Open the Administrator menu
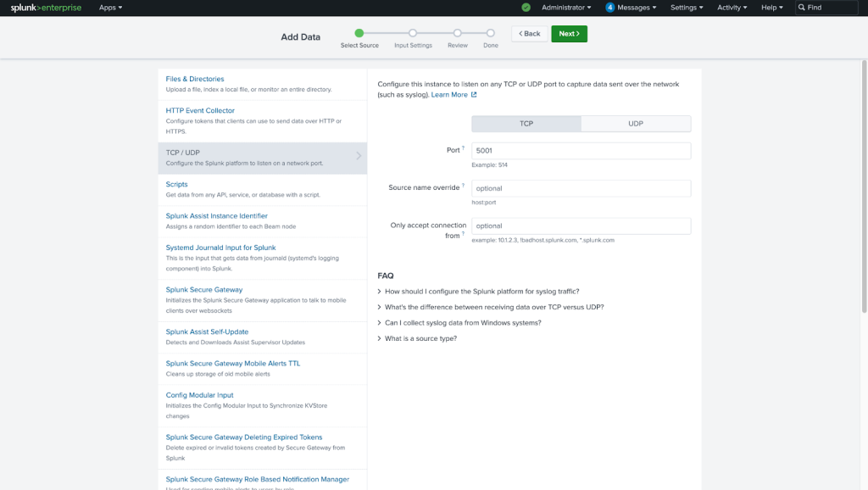The image size is (868, 490). [x=566, y=8]
